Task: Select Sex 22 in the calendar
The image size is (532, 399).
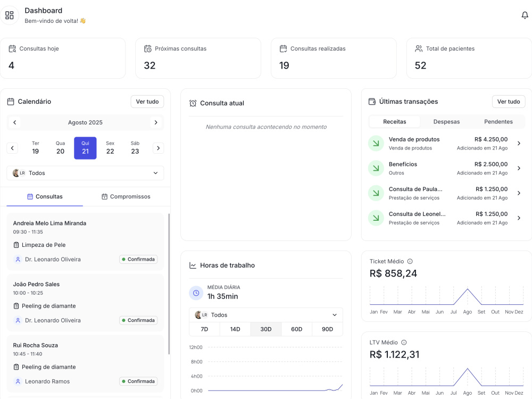Action: tap(110, 148)
